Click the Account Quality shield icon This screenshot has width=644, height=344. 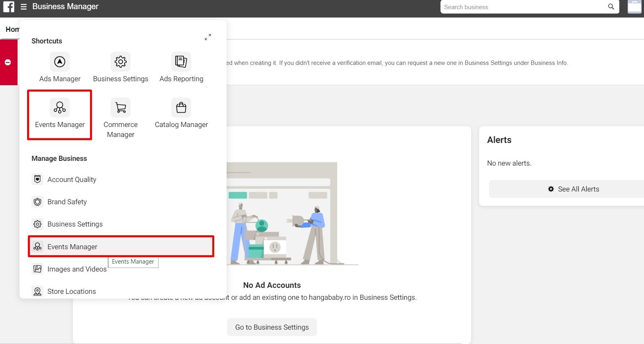pos(37,180)
